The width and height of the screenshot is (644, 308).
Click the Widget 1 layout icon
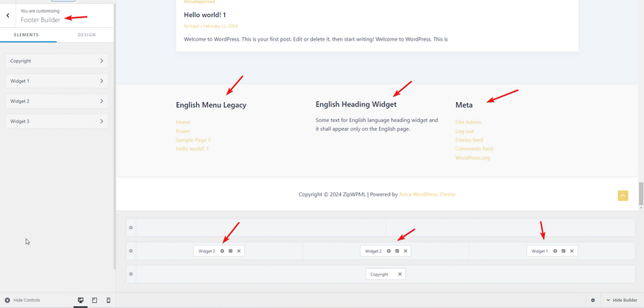564,251
